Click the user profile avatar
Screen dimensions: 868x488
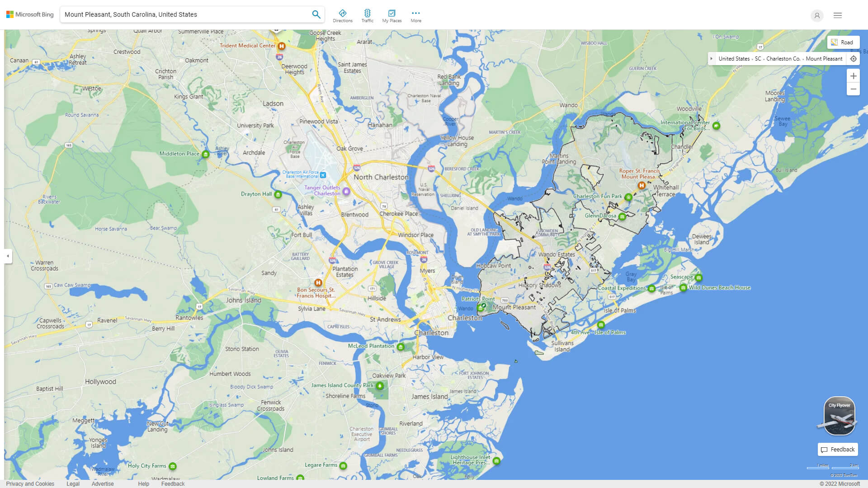pyautogui.click(x=817, y=16)
